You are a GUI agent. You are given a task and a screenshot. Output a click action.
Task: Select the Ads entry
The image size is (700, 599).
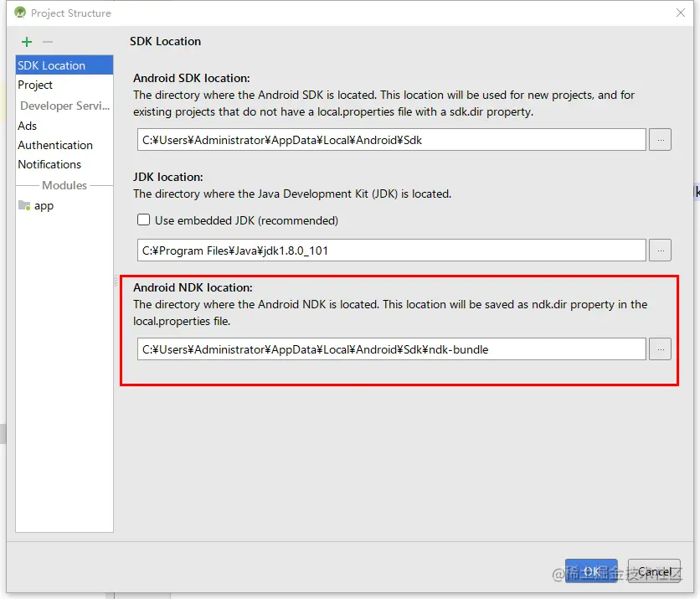pyautogui.click(x=28, y=126)
